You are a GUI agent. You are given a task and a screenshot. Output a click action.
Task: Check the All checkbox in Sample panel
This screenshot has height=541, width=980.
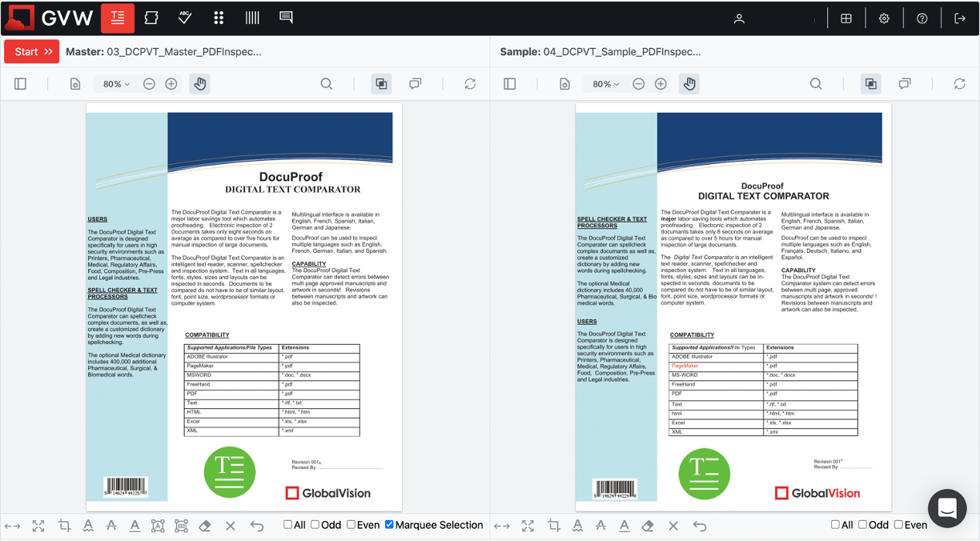click(x=835, y=525)
